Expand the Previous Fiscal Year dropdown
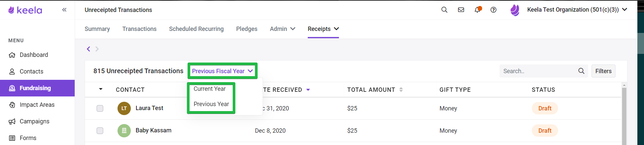The width and height of the screenshot is (644, 145). tap(222, 71)
